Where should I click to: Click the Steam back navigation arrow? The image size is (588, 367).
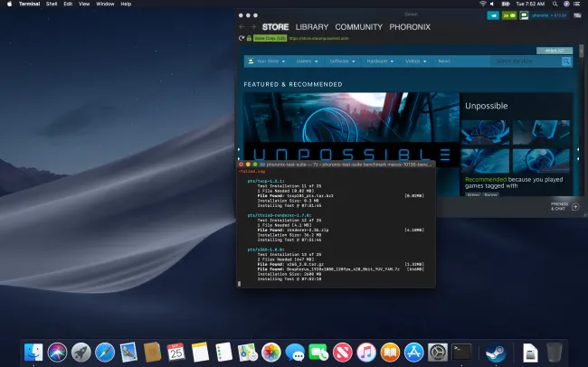[x=242, y=27]
